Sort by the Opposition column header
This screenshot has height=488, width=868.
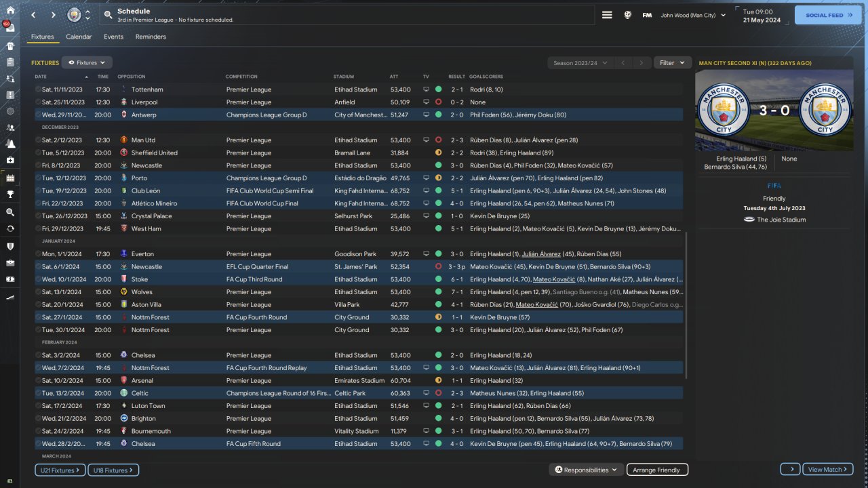tap(132, 77)
